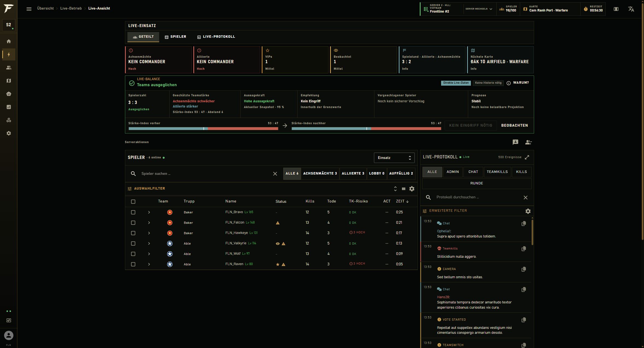Viewport: 644px width, 348px height.
Task: Filter the log by Runde
Action: tap(477, 184)
